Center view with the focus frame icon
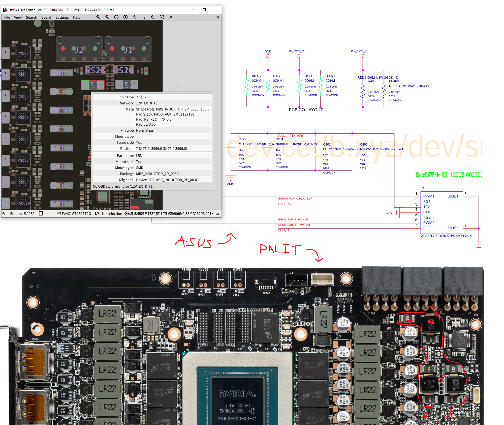Image resolution: width=504 pixels, height=425 pixels. pyautogui.click(x=162, y=17)
